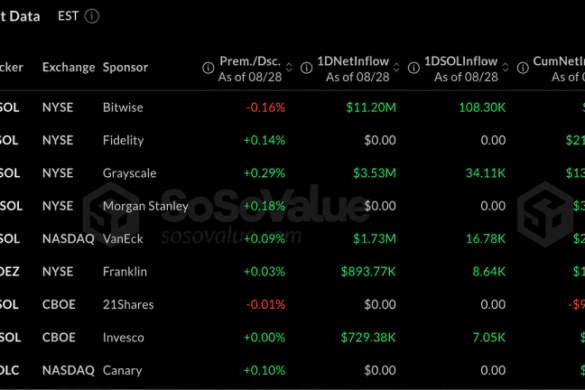Open the Prem./Dsc. column info icon
The width and height of the screenshot is (585, 390).
coord(208,68)
